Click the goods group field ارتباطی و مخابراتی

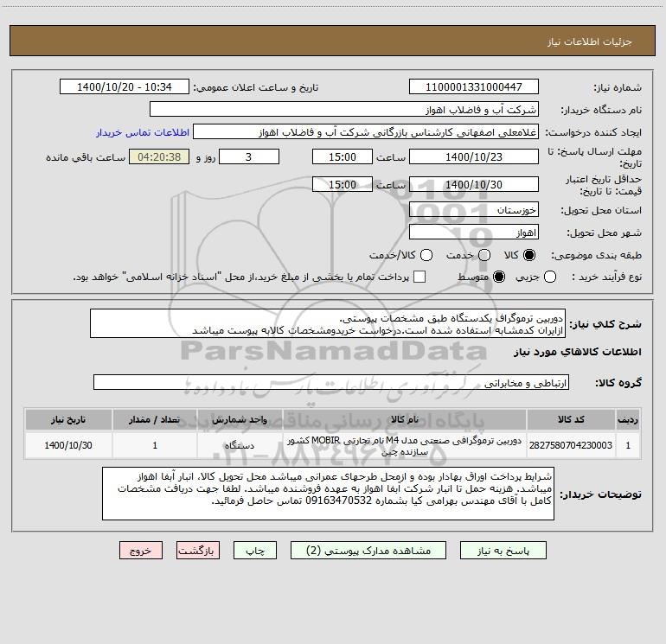click(331, 382)
